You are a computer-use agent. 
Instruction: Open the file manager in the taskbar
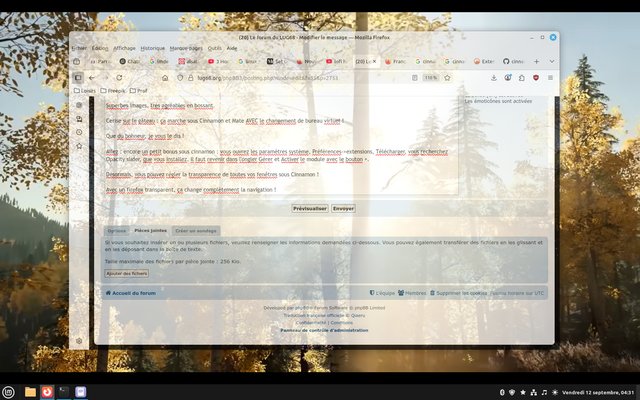point(30,391)
